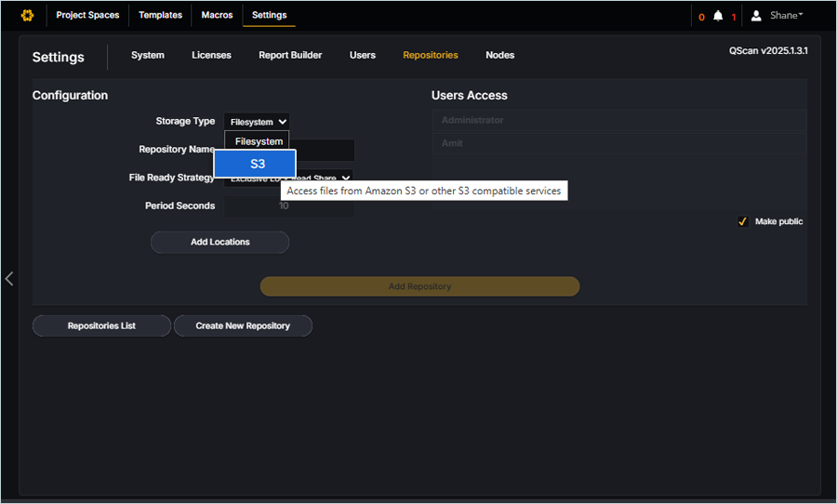Select S3 from storage type list
This screenshot has height=504, width=837.
click(x=257, y=164)
